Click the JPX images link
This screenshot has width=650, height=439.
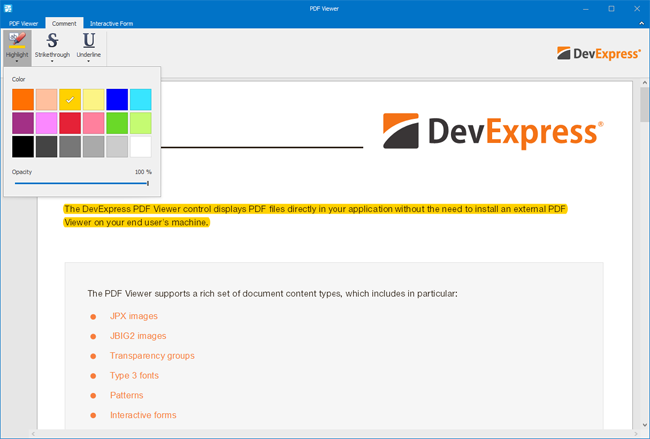point(134,316)
